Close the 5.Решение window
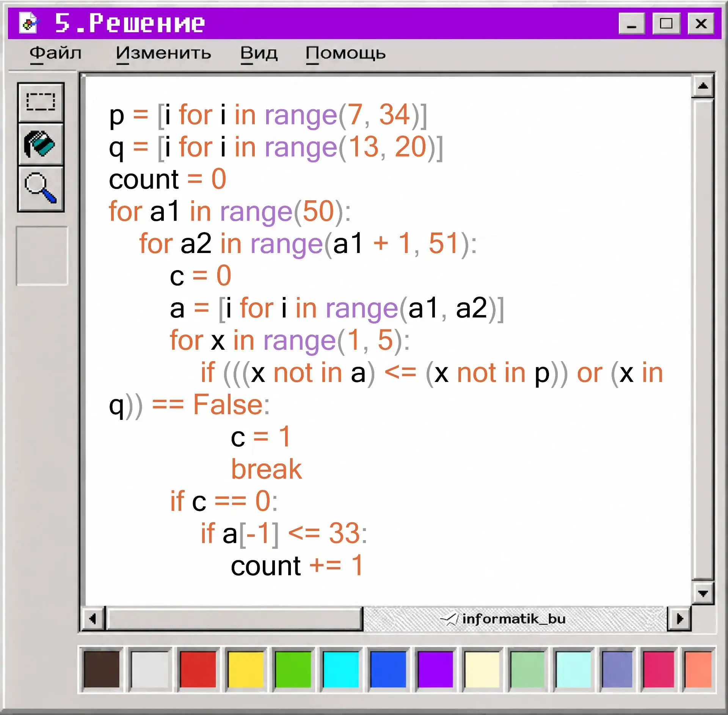Image resolution: width=728 pixels, height=715 pixels. [701, 24]
